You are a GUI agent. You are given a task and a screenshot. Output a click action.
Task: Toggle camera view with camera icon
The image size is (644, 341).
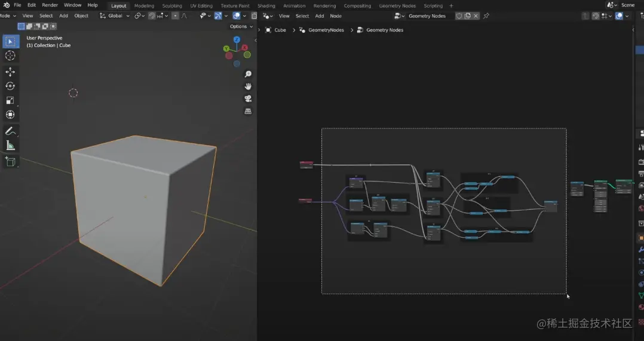(248, 99)
